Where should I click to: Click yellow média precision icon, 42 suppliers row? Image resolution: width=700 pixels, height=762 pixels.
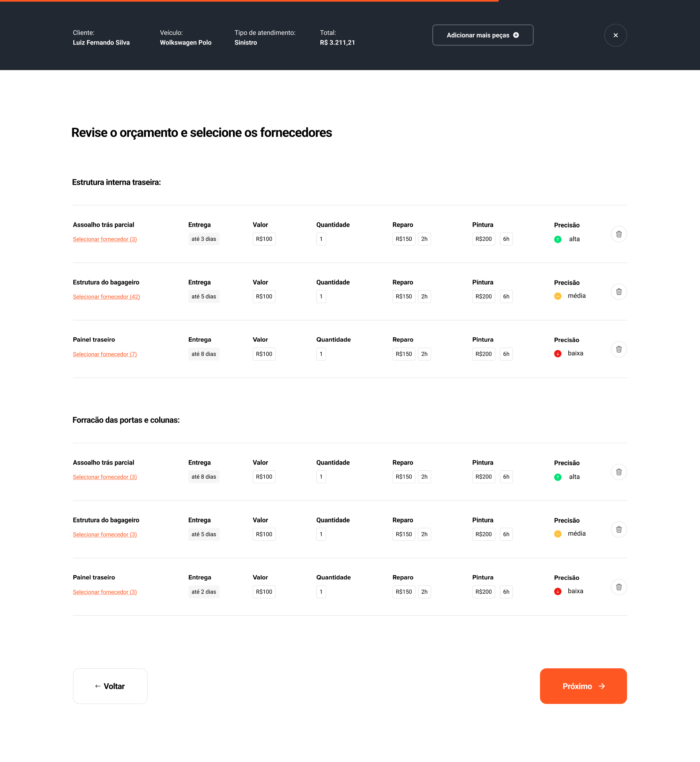coord(557,296)
